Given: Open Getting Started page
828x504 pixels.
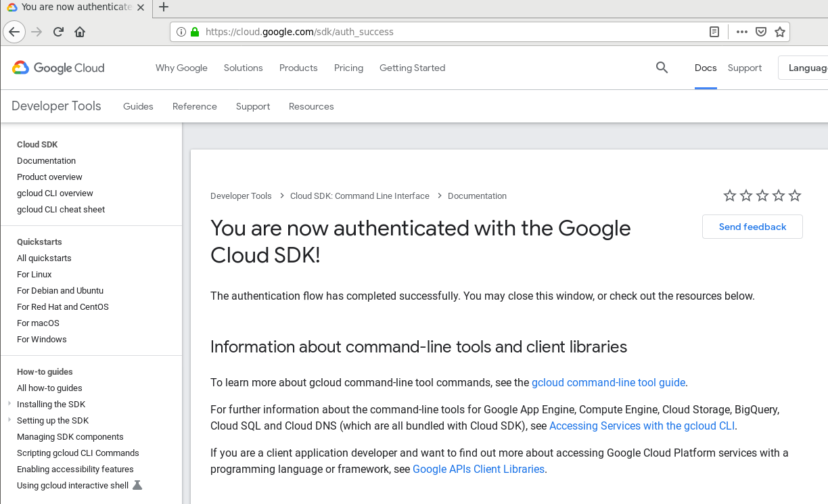Looking at the screenshot, I should [412, 68].
